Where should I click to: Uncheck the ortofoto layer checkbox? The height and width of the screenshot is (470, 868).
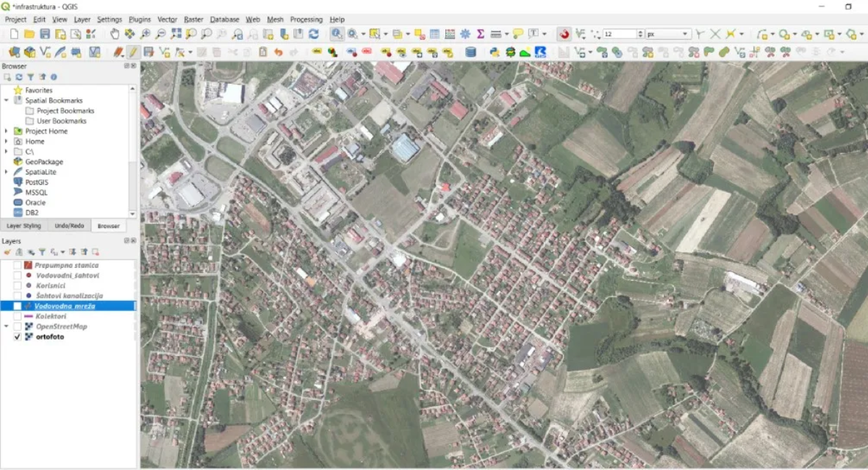[x=18, y=337]
